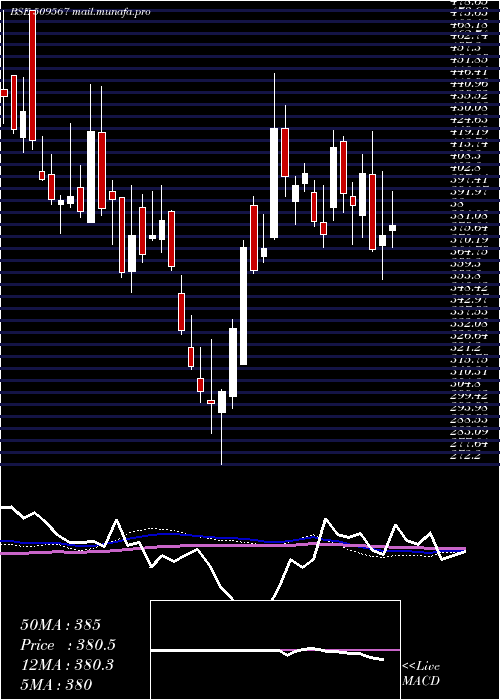This screenshot has height=700, width=500.
Task: Click the 440.96 price axis label
Action: point(469,84)
